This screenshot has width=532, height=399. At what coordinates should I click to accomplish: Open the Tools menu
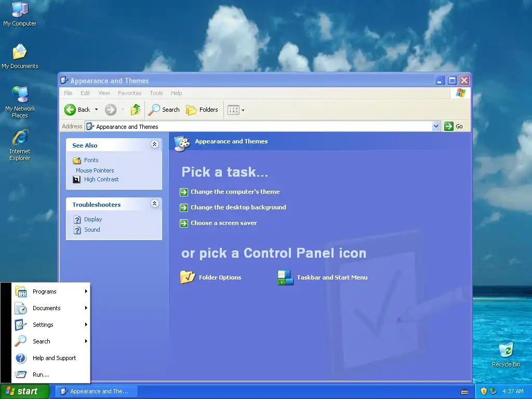tap(156, 93)
